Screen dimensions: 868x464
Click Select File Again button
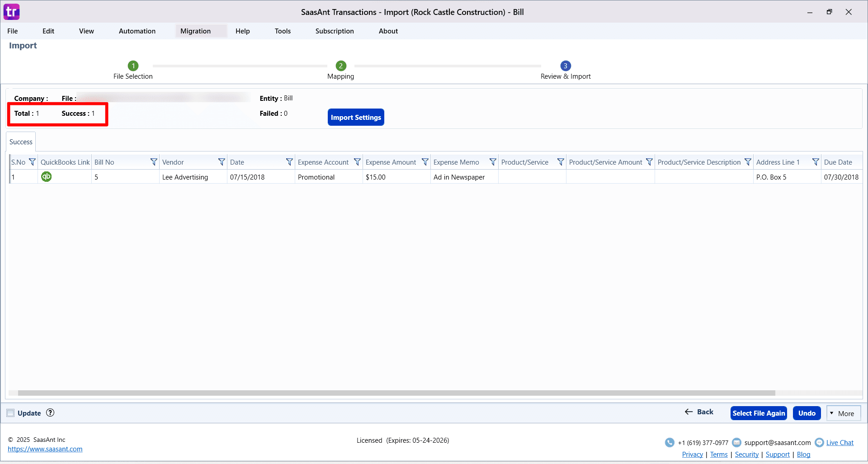click(x=759, y=413)
